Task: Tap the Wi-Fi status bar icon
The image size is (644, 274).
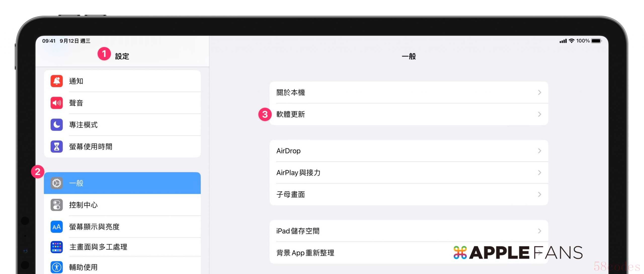Action: pyautogui.click(x=572, y=41)
